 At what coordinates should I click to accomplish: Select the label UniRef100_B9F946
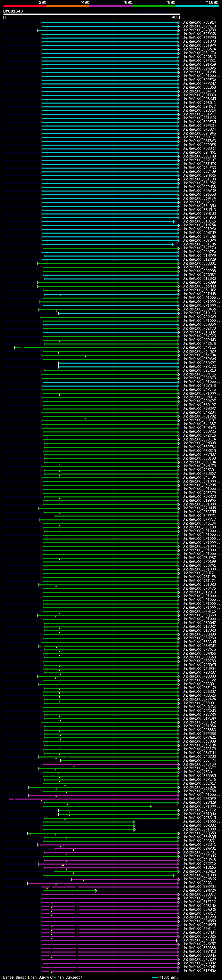pyautogui.click(x=199, y=133)
